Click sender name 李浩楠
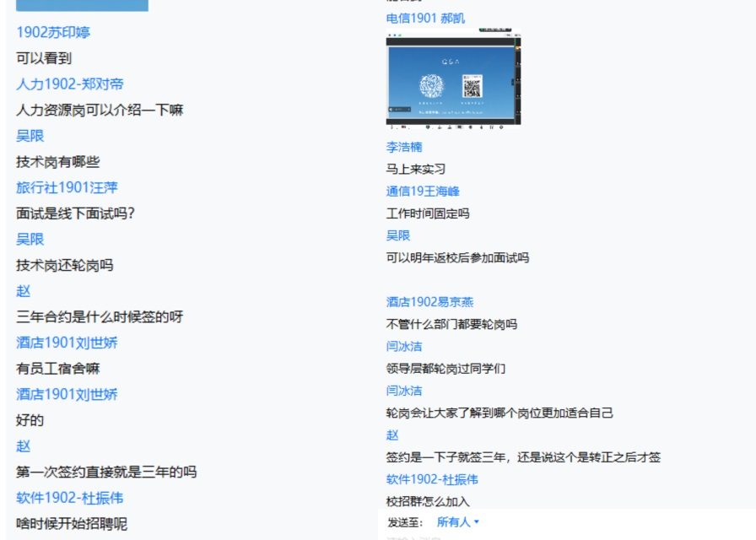This screenshot has height=540, width=756. coord(404,147)
